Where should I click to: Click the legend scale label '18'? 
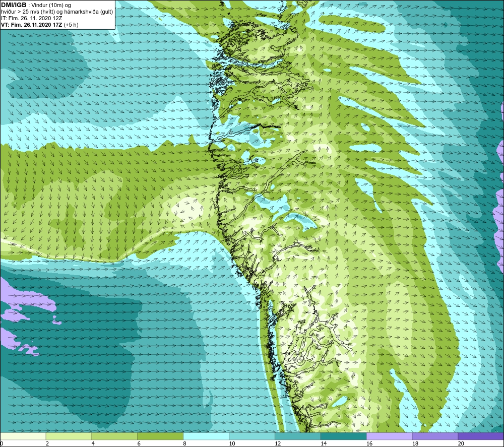click(x=415, y=443)
